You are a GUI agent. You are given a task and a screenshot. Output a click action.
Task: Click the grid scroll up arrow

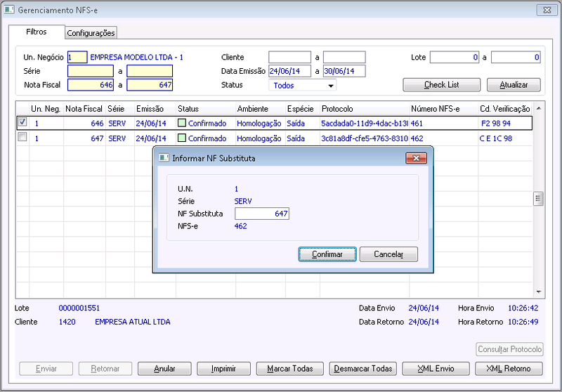tap(538, 109)
